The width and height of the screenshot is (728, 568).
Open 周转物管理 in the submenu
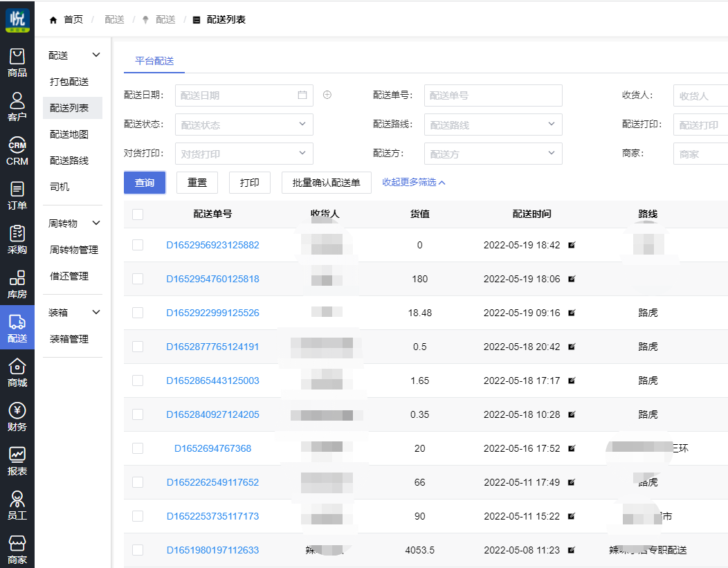(x=74, y=250)
